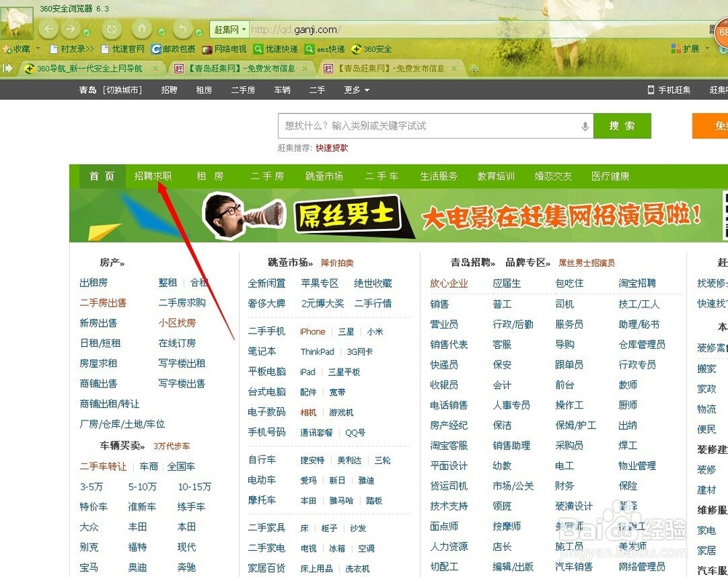
Task: Open the 优速快递 bookmark
Action: (275, 49)
